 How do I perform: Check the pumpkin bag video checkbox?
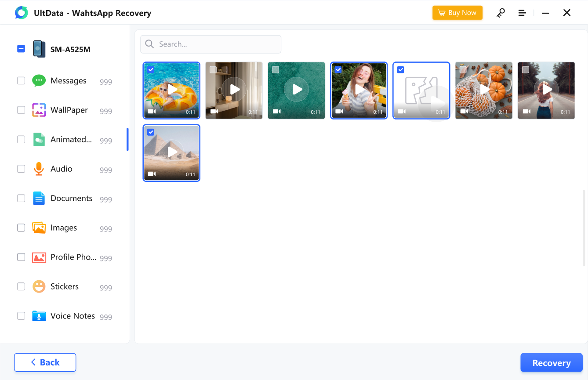click(x=463, y=70)
